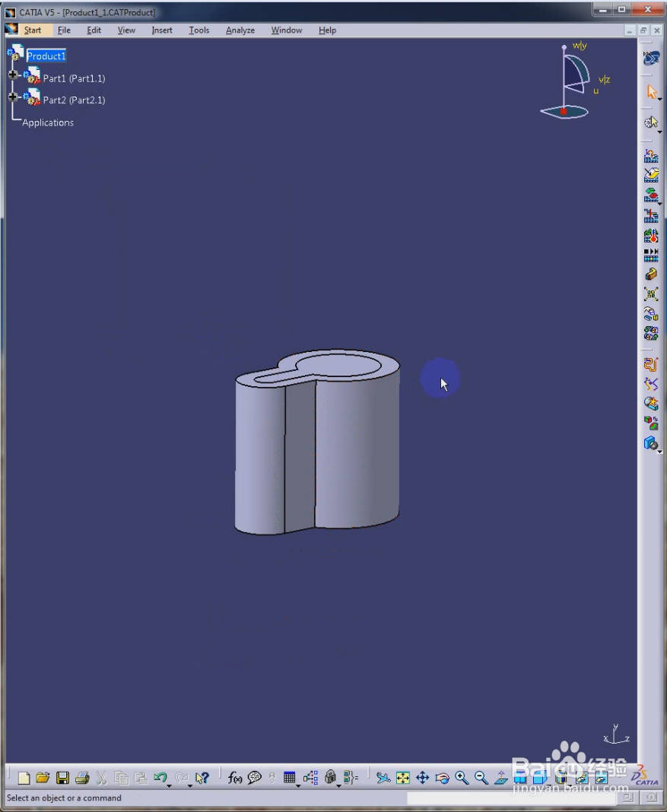The height and width of the screenshot is (812, 667).
Task: Create a New document
Action: pos(24,777)
